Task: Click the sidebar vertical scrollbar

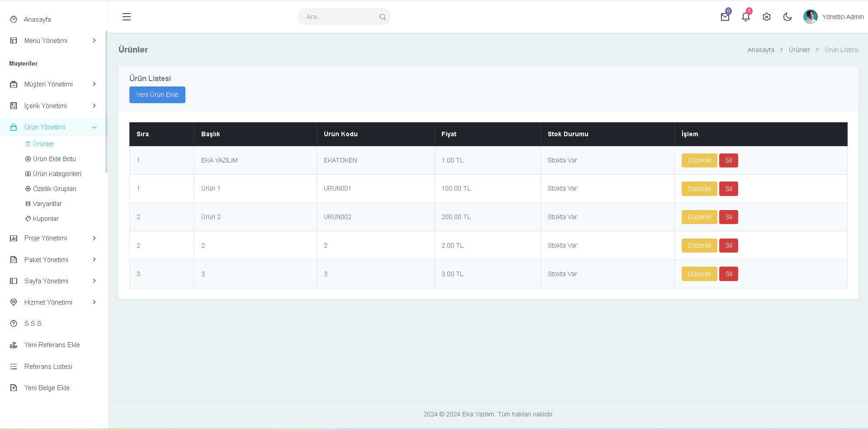Action: pyautogui.click(x=106, y=102)
